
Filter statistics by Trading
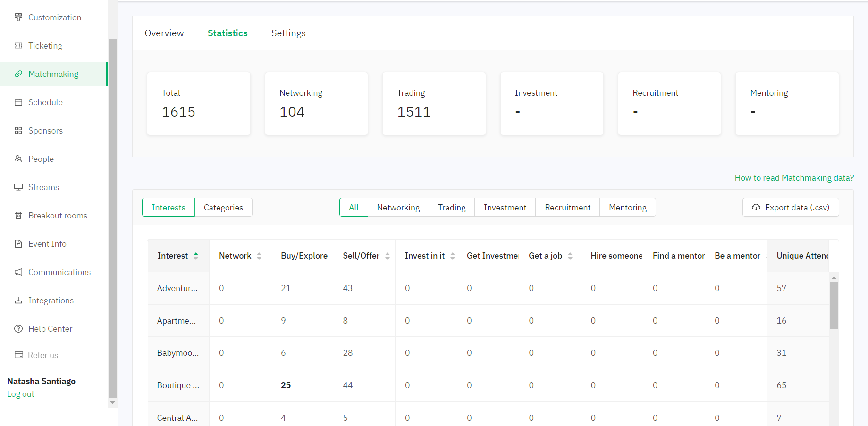(x=452, y=208)
